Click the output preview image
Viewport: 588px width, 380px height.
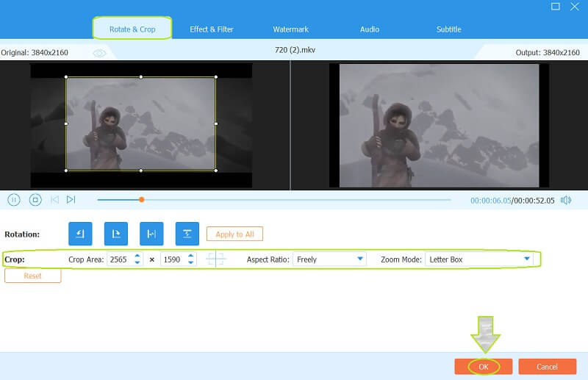pos(439,125)
